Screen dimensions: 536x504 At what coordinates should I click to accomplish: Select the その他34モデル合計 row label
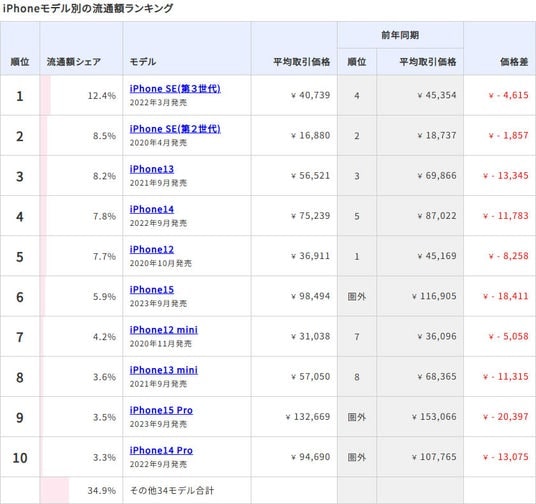(172, 491)
